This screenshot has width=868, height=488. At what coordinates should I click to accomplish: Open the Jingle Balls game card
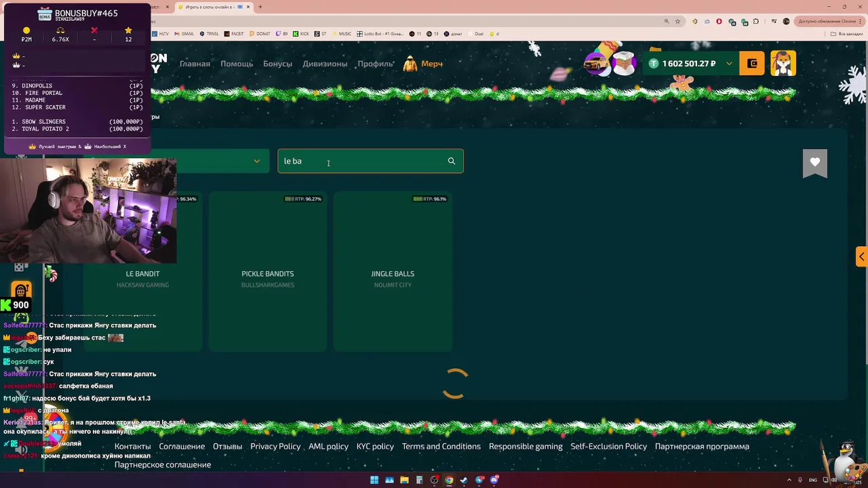click(393, 272)
